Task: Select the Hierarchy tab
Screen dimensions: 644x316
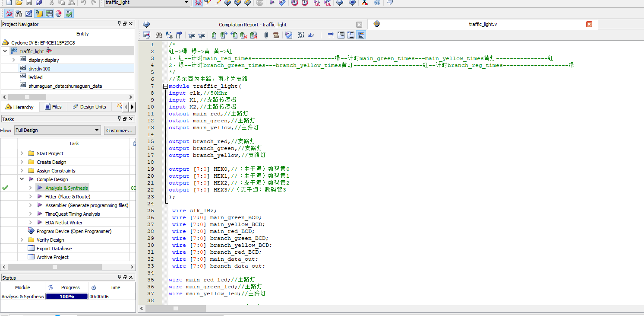Action: coord(19,107)
